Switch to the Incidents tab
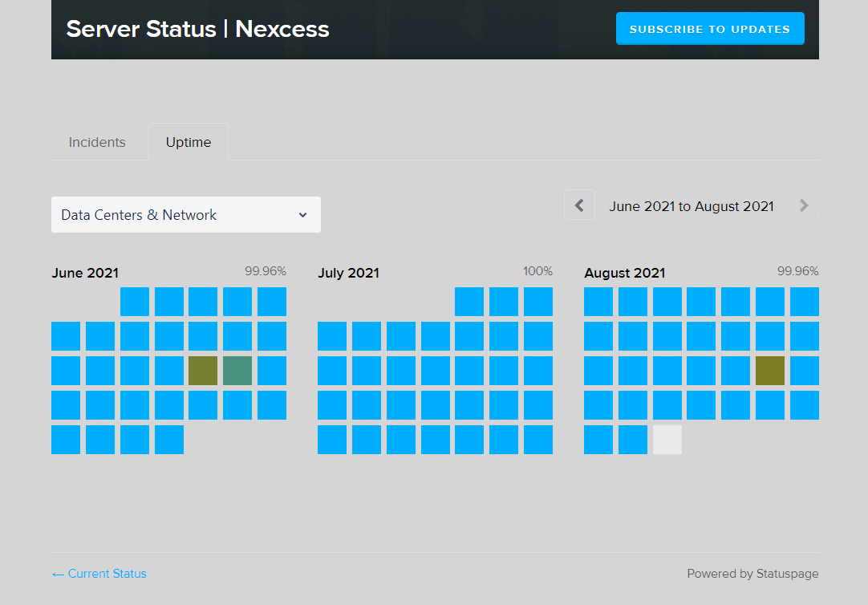868x605 pixels. click(x=97, y=142)
